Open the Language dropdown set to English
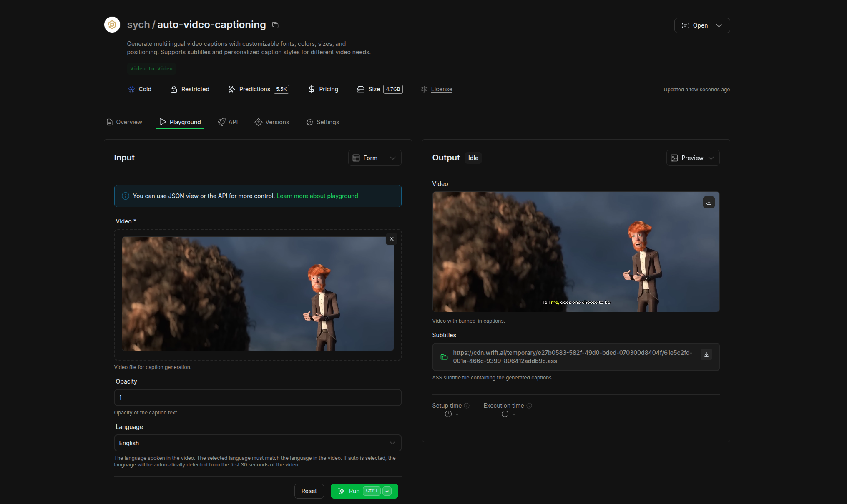The height and width of the screenshot is (504, 847). pos(258,443)
